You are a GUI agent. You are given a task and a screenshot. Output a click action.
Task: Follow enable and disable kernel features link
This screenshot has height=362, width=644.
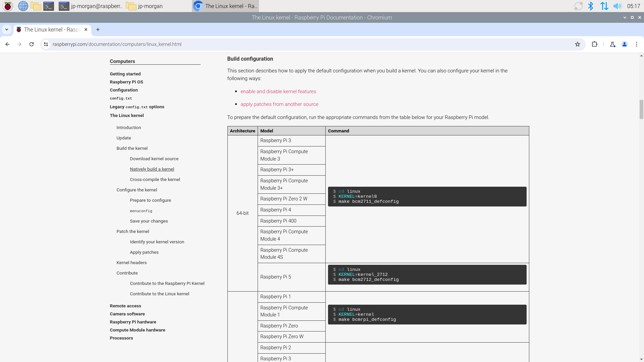278,92
